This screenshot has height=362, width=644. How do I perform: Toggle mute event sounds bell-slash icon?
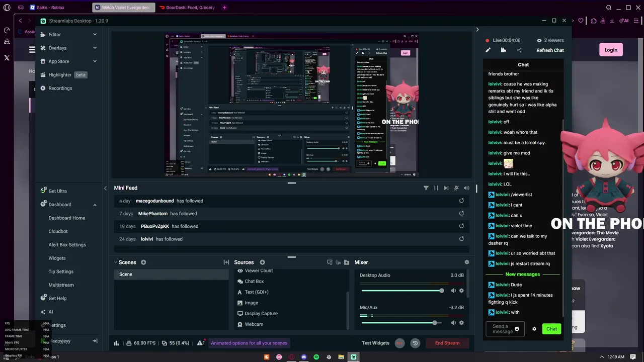[456, 188]
